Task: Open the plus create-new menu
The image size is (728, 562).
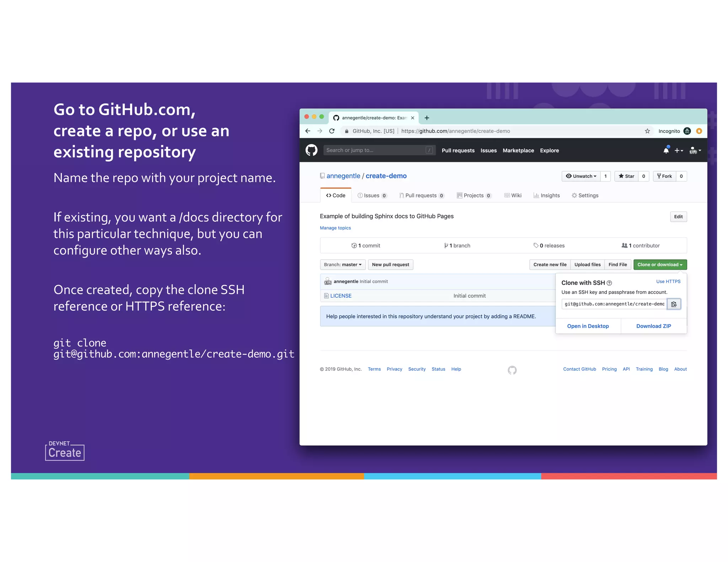Action: [679, 151]
